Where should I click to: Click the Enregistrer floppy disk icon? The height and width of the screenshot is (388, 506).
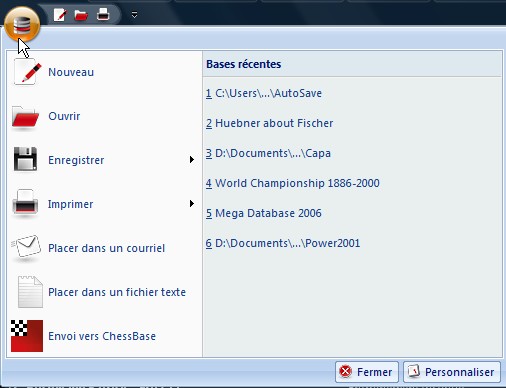[25, 159]
